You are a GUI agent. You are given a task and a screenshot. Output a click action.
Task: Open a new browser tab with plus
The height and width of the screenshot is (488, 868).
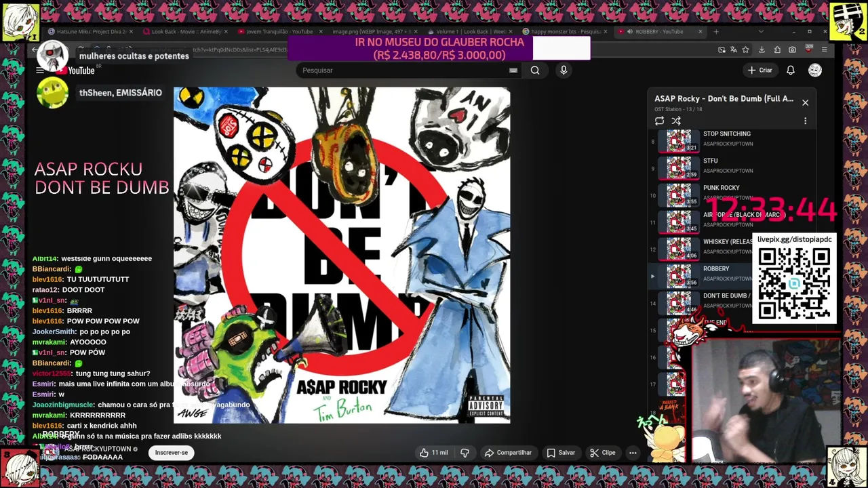pos(716,31)
